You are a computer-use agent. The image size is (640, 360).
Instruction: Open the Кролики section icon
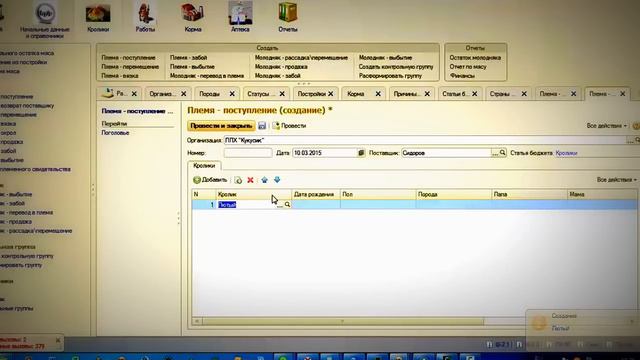click(98, 18)
